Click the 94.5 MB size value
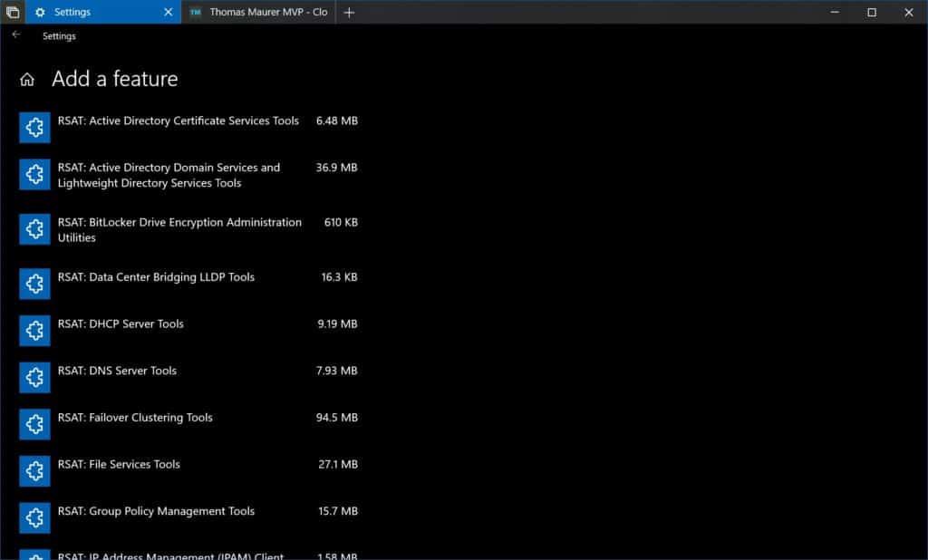 337,418
